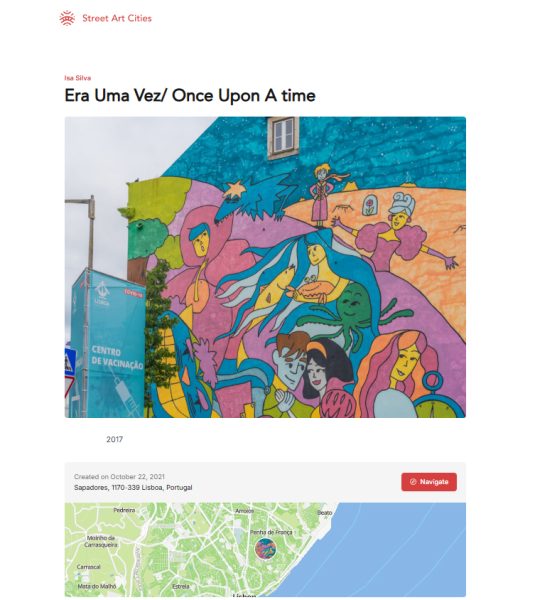Open artist Isa Silva's page
Screen dimensions: 535x600
[x=78, y=78]
